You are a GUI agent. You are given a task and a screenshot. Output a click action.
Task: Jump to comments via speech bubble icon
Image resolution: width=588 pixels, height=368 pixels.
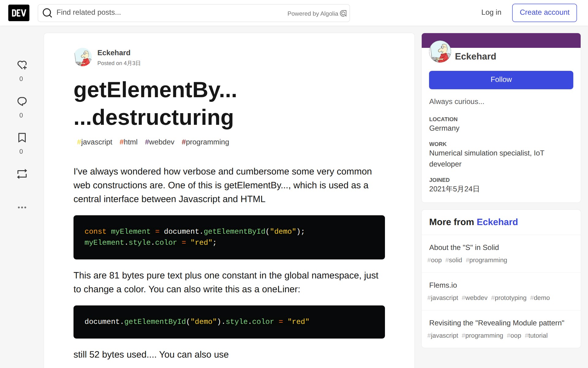pyautogui.click(x=22, y=102)
